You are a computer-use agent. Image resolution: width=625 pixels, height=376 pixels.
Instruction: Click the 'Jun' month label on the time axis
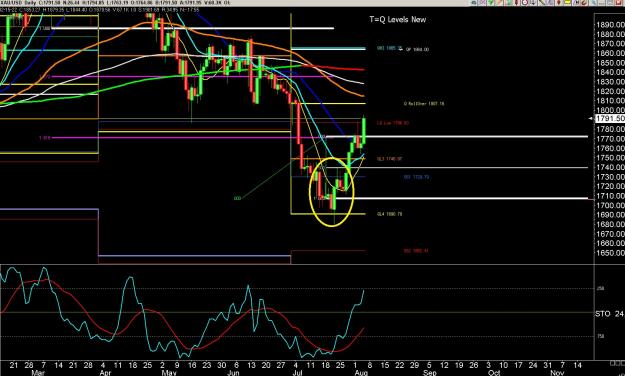[233, 373]
